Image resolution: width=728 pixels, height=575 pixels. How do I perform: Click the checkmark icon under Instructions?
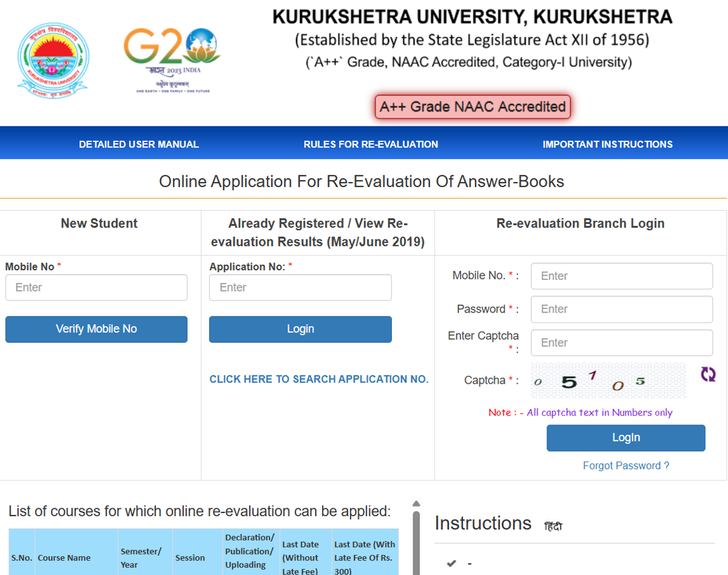point(451,563)
